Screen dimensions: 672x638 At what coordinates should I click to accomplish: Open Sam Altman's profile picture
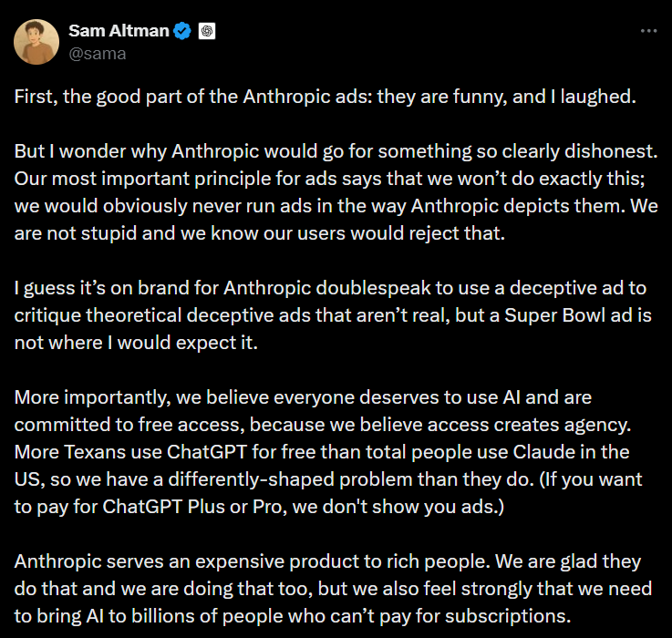pyautogui.click(x=36, y=42)
